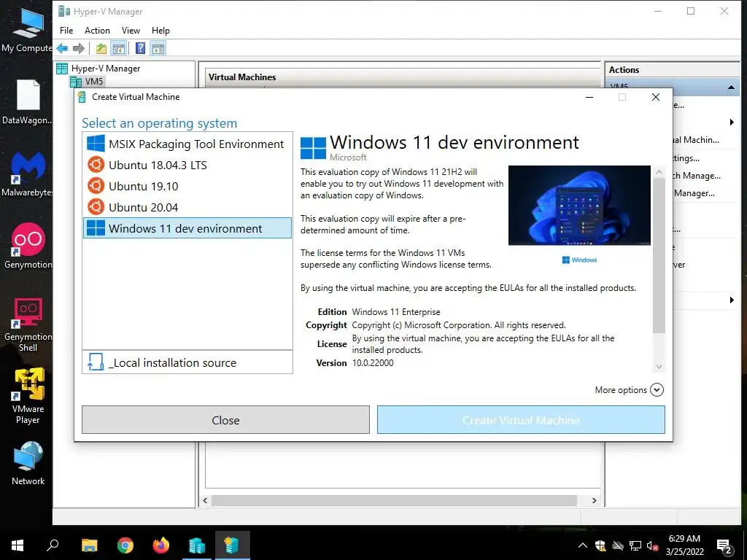Open Genymotion Shell desktop shortcut
This screenshot has height=560, width=747.
point(27,324)
